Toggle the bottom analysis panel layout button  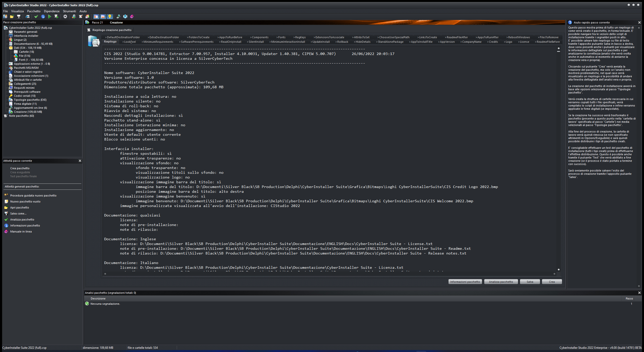coord(103,16)
